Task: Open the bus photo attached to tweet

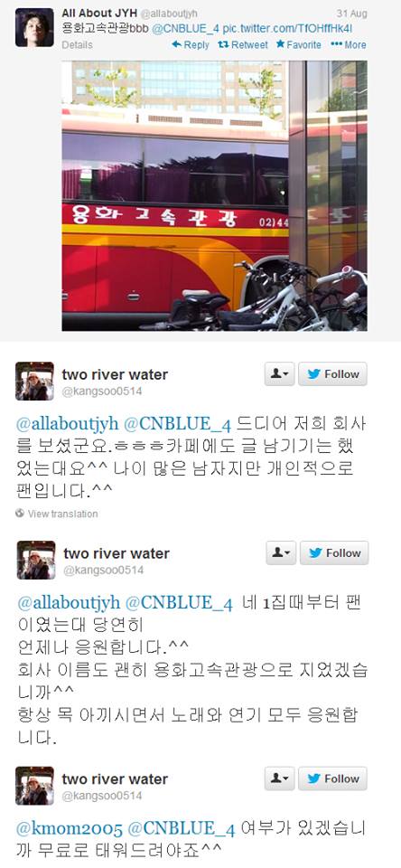Action: pos(214,195)
